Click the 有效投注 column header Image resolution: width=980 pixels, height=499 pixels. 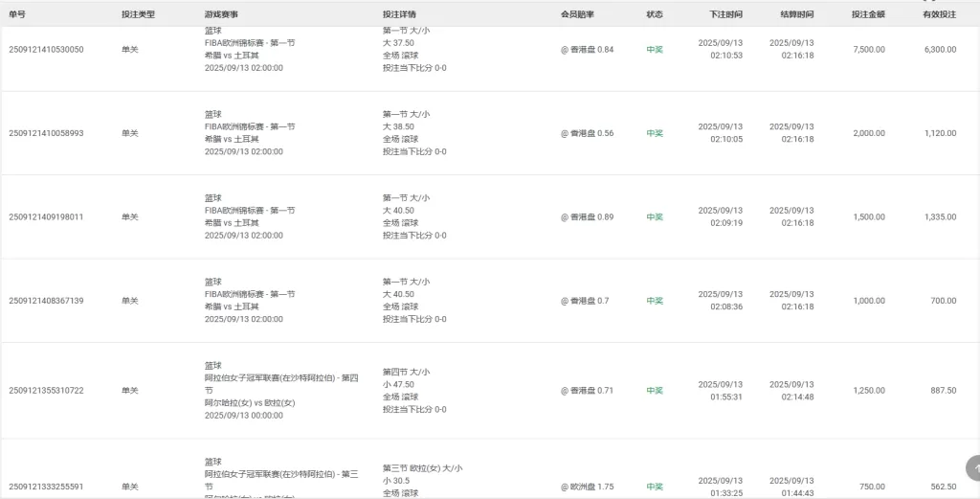[x=939, y=14]
